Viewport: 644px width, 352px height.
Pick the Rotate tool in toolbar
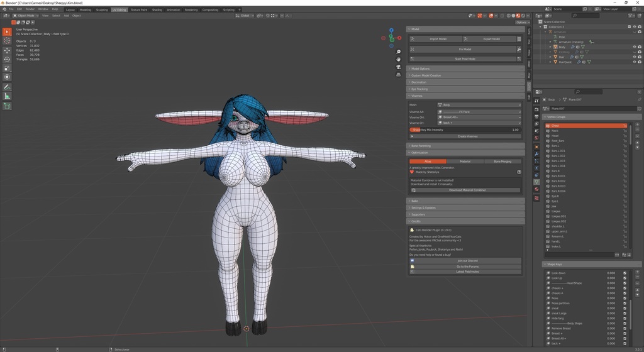tap(7, 60)
